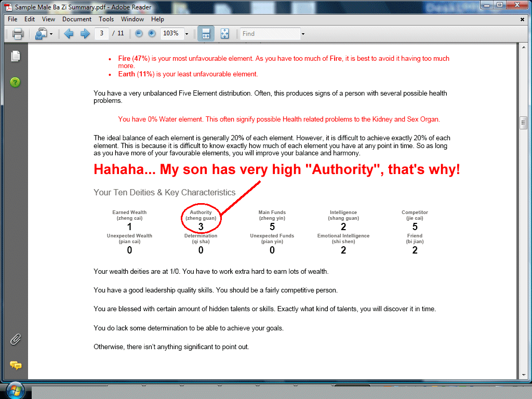Expand the Find options dropdown arrow
The image size is (532, 399).
click(303, 34)
